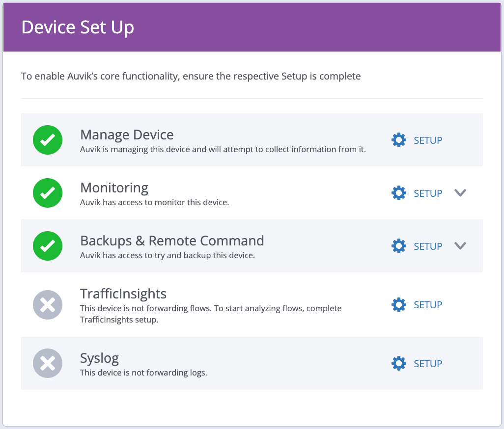
Task: Click the green checkmark beside Monitoring
Action: tap(48, 193)
